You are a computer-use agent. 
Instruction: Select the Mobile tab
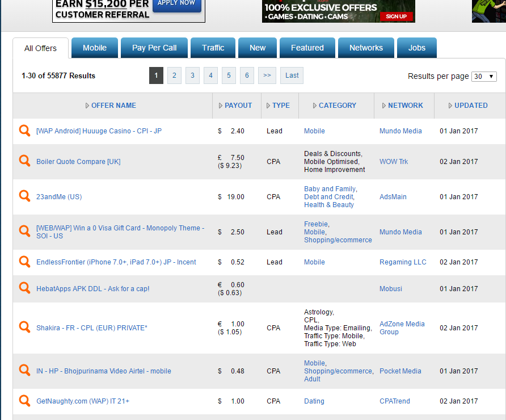95,48
